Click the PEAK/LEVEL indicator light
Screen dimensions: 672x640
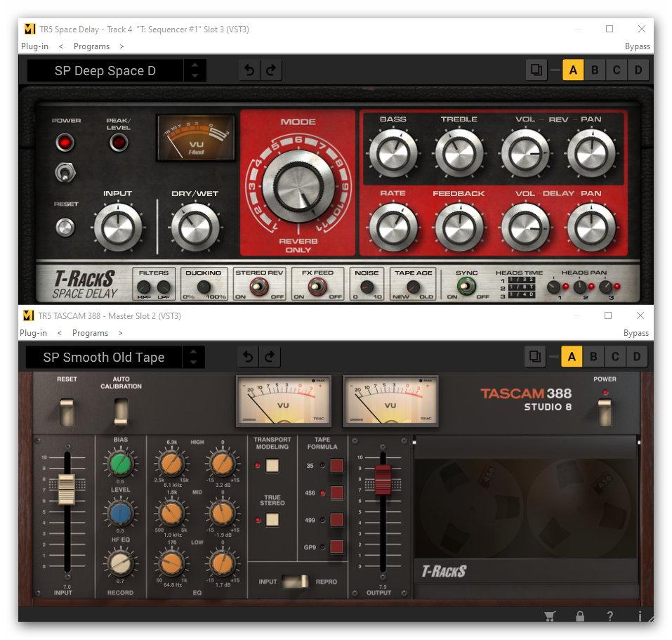point(118,143)
